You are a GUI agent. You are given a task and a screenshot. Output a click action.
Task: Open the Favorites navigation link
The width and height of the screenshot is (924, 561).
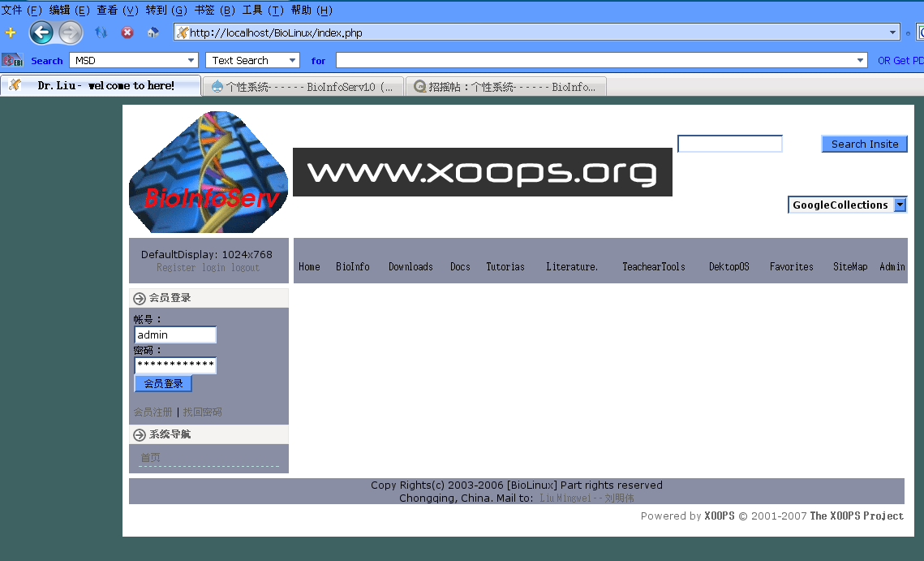pos(792,266)
